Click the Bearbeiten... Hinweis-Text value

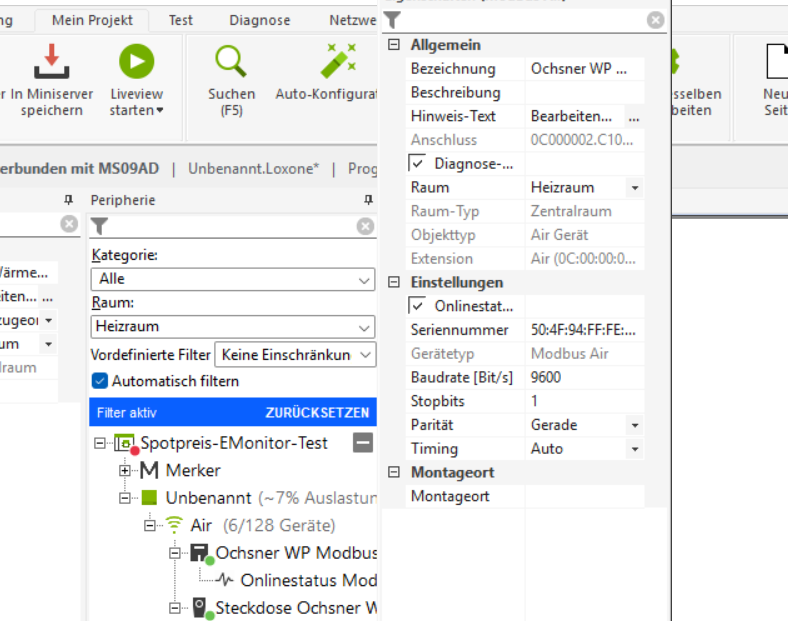point(571,117)
